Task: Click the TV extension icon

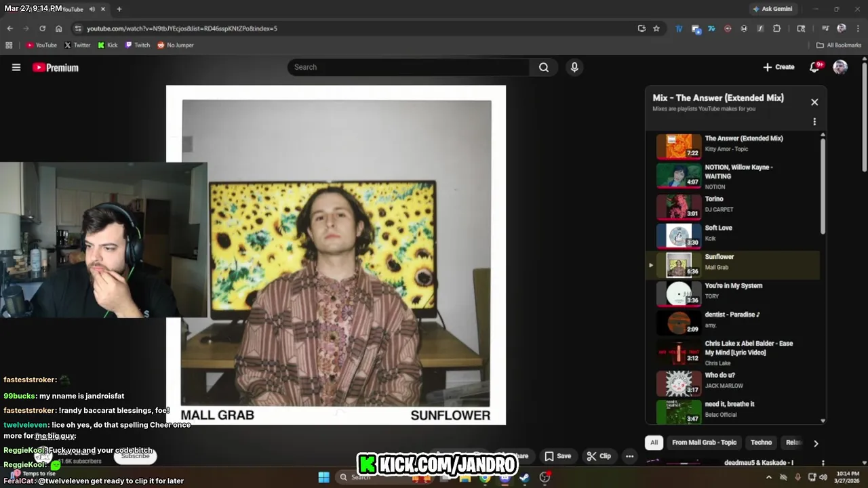Action: 679,28
